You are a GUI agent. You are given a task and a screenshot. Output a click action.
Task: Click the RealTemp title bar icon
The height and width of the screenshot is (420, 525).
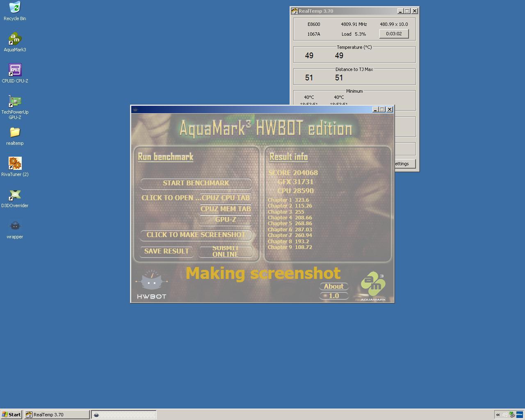(294, 11)
